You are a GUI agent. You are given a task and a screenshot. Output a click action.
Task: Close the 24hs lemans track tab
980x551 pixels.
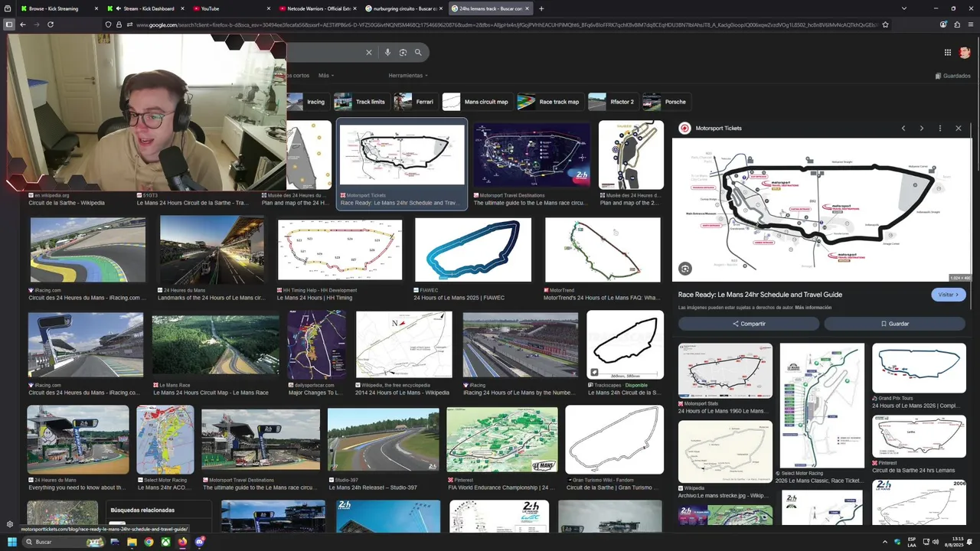click(x=526, y=8)
